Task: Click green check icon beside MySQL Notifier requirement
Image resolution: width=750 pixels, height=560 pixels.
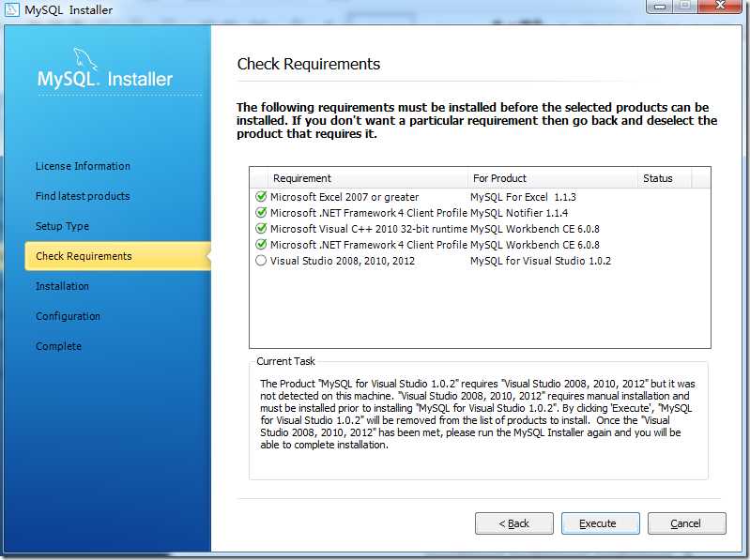Action: [261, 212]
